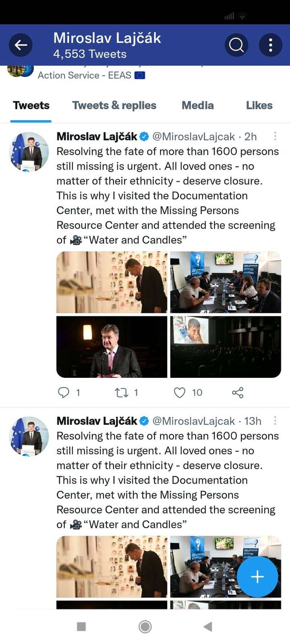View the conference table meeting photo
The image size is (290, 644).
226,282
